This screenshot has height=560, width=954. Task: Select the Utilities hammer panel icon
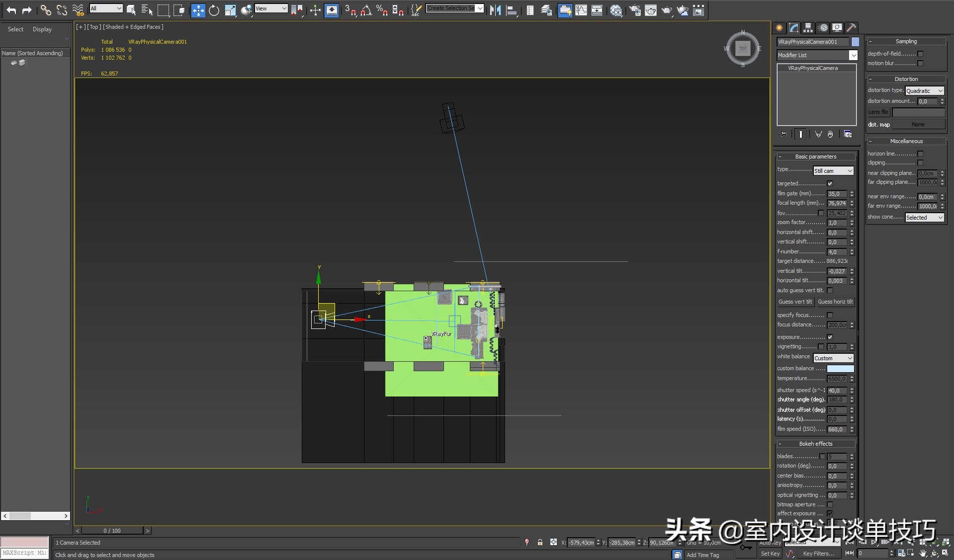[852, 28]
